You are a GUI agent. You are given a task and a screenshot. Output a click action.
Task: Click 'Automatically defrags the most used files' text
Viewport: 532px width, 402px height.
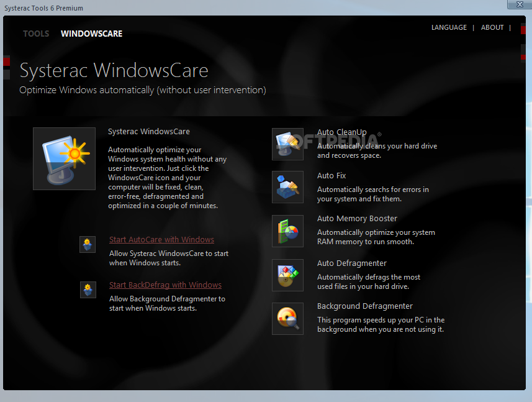pos(369,282)
